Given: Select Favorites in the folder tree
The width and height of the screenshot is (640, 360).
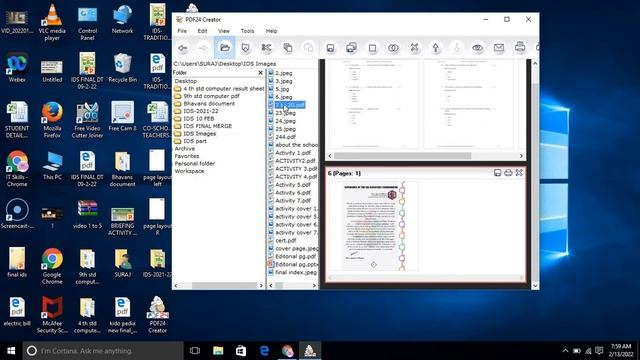Looking at the screenshot, I should pos(187,156).
